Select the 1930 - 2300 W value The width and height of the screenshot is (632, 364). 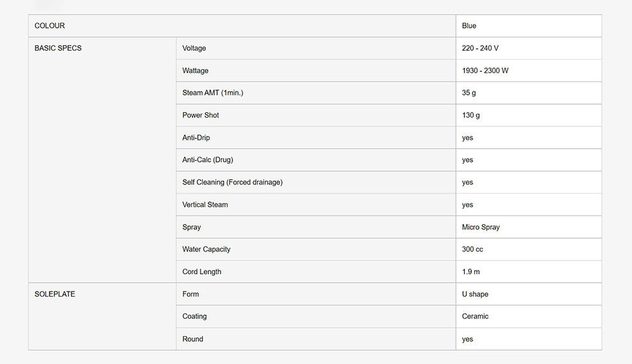click(485, 71)
